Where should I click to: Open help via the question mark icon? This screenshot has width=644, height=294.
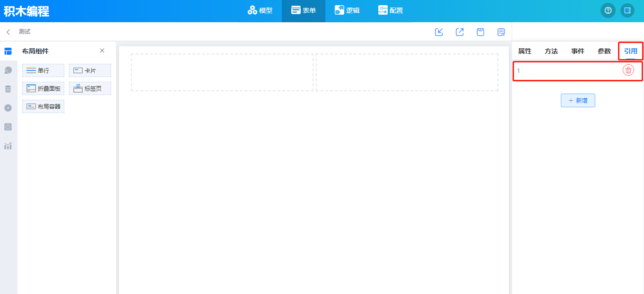coord(608,10)
